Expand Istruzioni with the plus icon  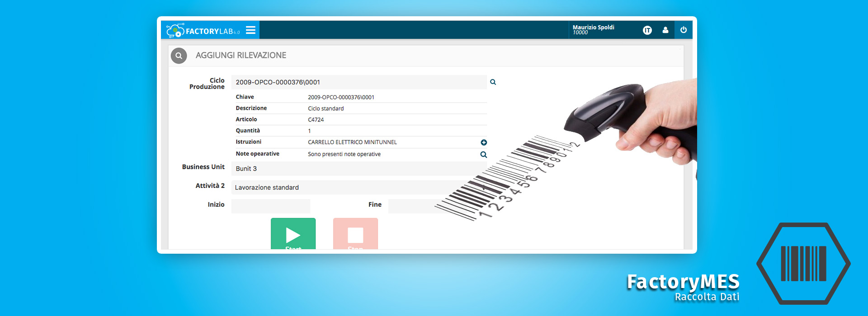pyautogui.click(x=484, y=142)
